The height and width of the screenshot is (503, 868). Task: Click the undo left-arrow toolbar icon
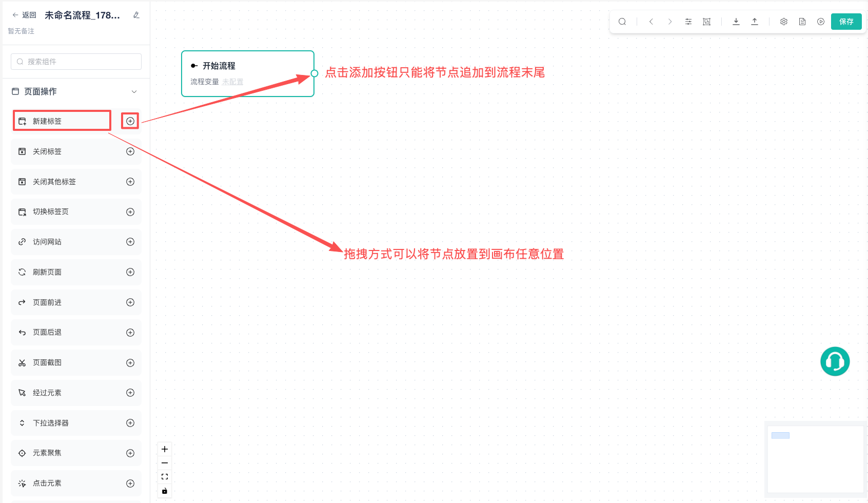tap(651, 22)
